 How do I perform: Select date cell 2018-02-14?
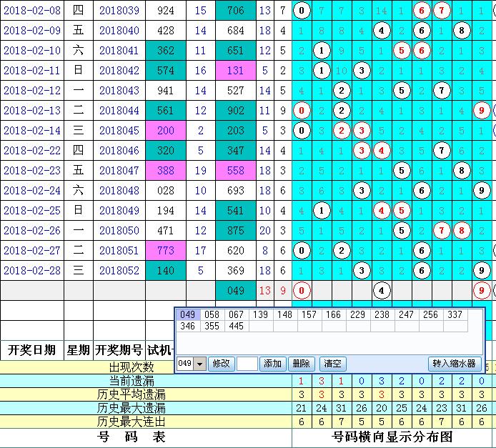coord(31,131)
